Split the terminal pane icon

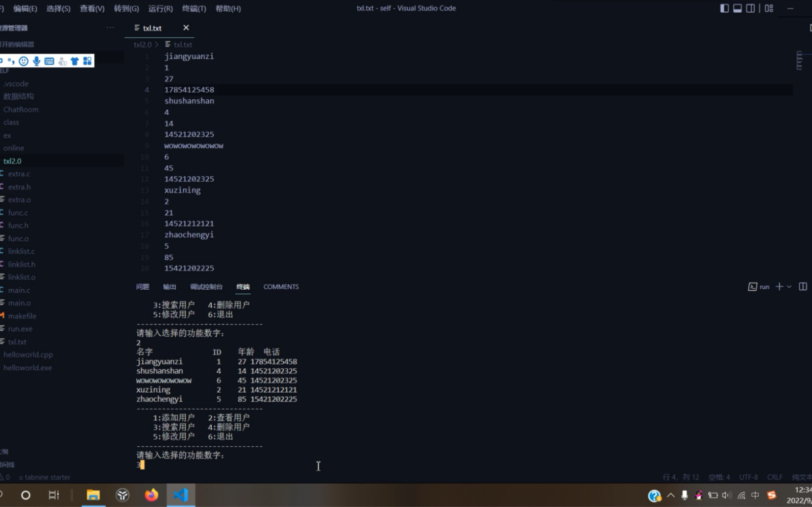803,287
